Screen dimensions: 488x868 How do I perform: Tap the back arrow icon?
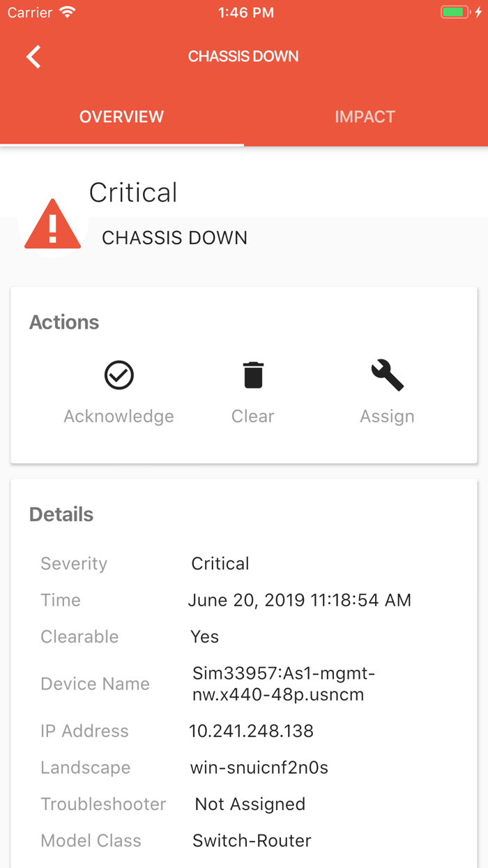tap(33, 57)
